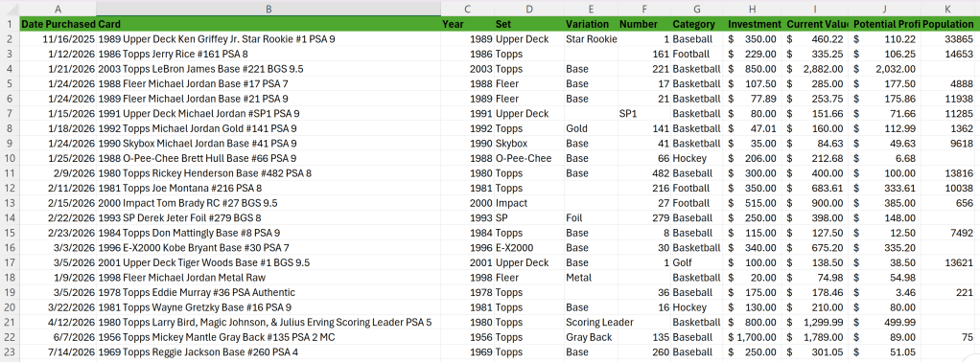Viewport: 980px width, 362px height.
Task: Select column B header
Action: point(268,9)
